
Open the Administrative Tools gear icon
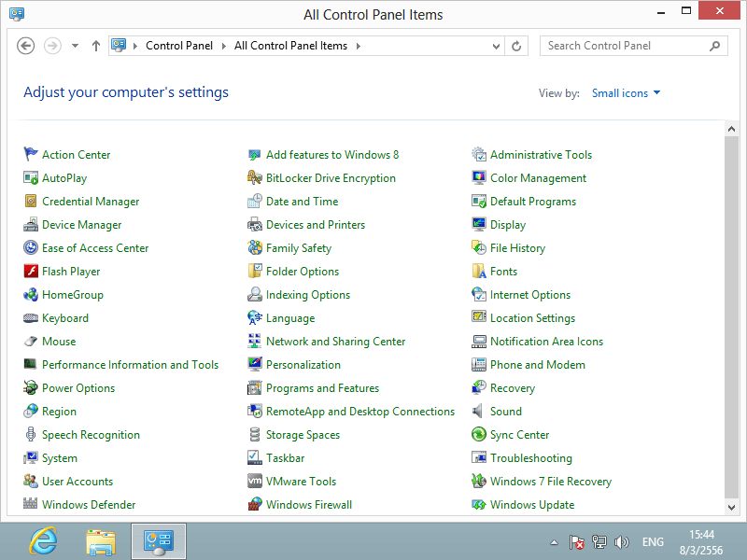(x=479, y=154)
